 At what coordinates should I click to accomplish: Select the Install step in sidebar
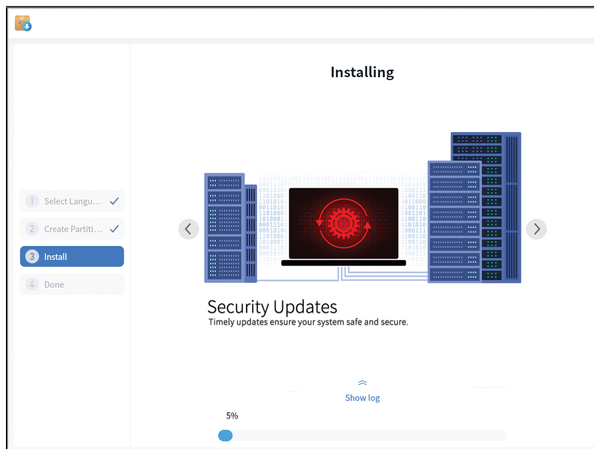click(72, 257)
